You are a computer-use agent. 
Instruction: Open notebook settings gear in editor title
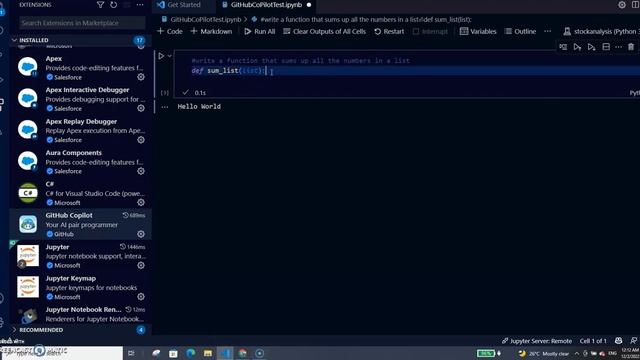pos(622,5)
